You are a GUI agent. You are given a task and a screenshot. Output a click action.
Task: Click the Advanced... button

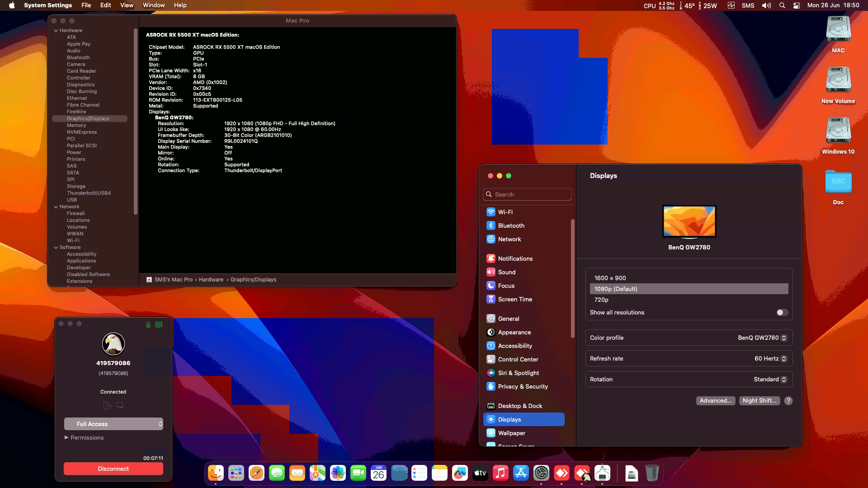coord(715,400)
